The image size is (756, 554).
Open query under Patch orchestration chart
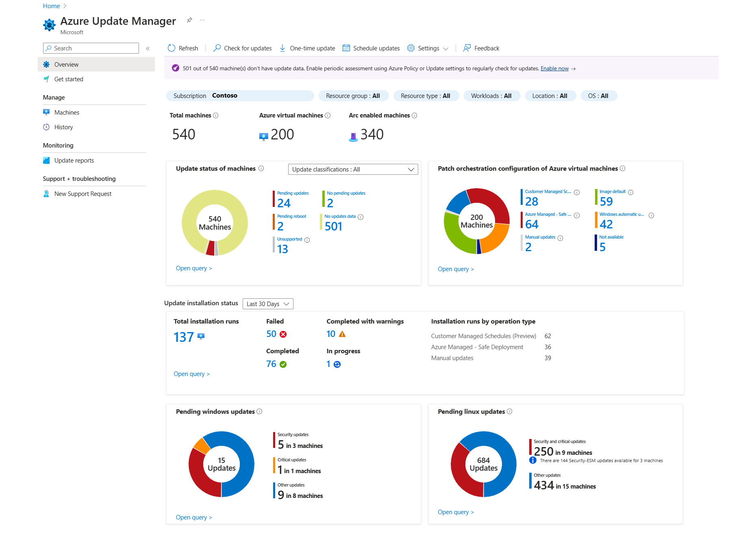click(456, 269)
